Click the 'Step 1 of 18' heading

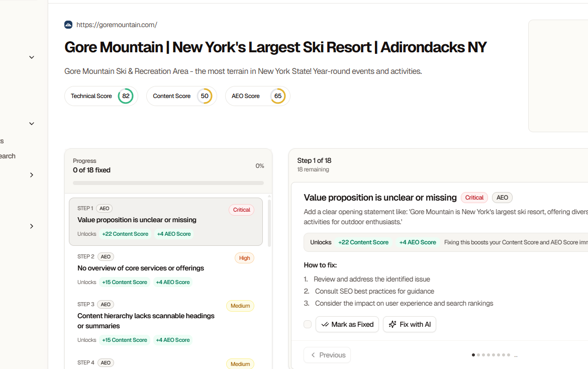click(314, 160)
